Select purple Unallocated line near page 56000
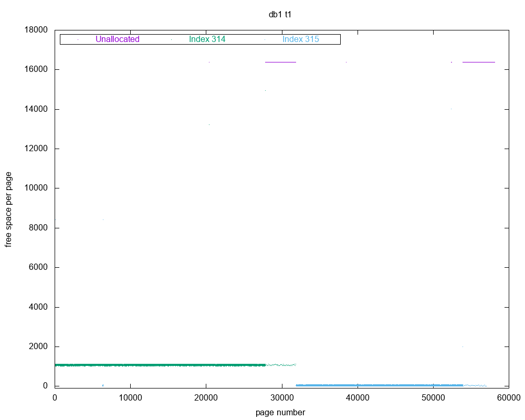This screenshot has width=525, height=420. point(479,62)
